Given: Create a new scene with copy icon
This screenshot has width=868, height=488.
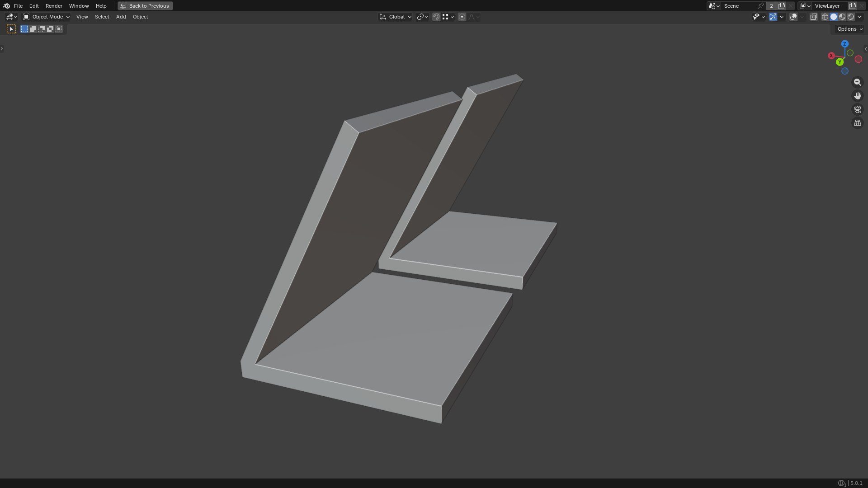Looking at the screenshot, I should click(782, 6).
